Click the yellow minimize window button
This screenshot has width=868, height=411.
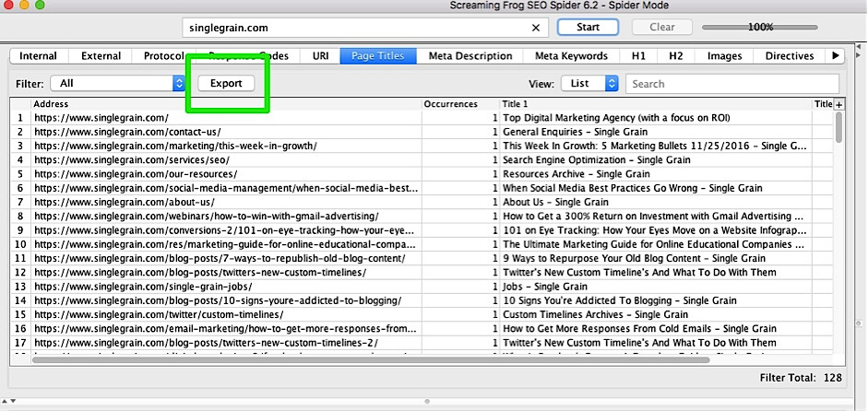click(x=24, y=5)
